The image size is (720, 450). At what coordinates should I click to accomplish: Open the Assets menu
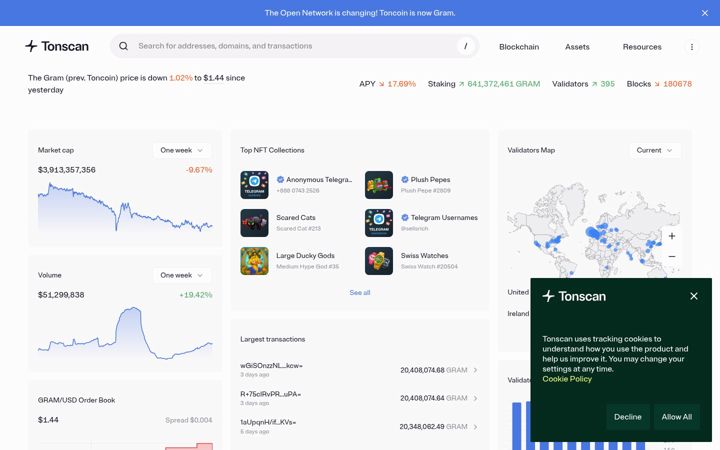(x=577, y=47)
